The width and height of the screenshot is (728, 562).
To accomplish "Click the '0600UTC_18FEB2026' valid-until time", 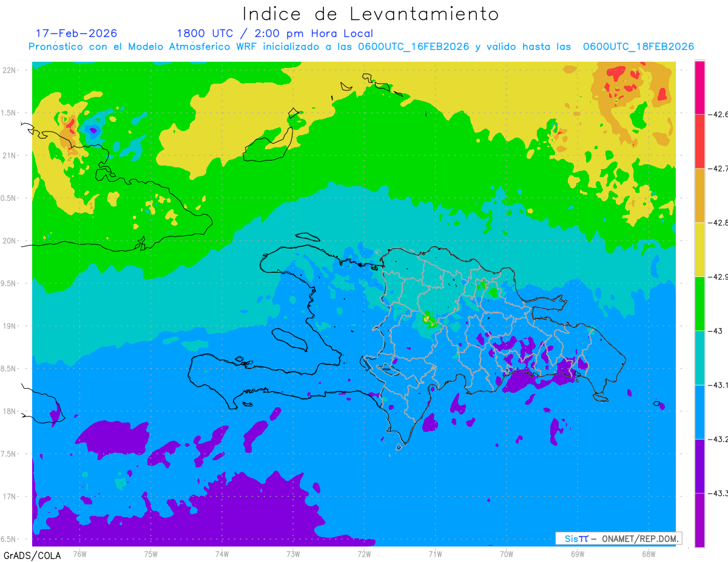I will tap(638, 47).
